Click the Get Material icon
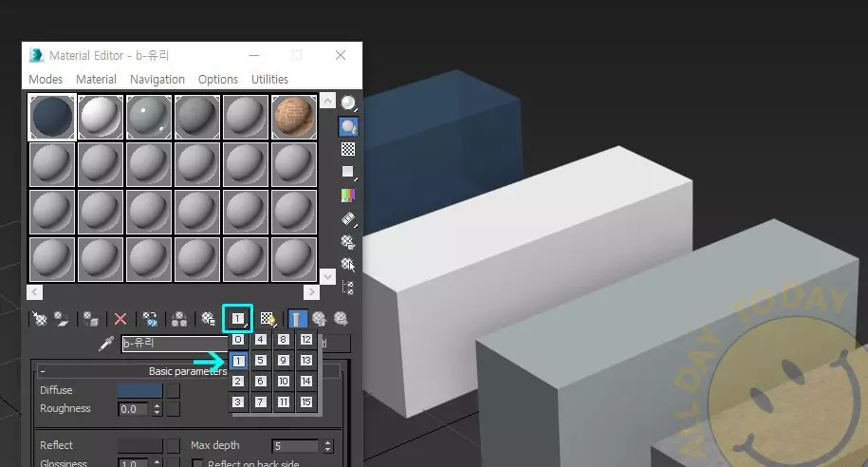868x467 pixels. tap(39, 319)
